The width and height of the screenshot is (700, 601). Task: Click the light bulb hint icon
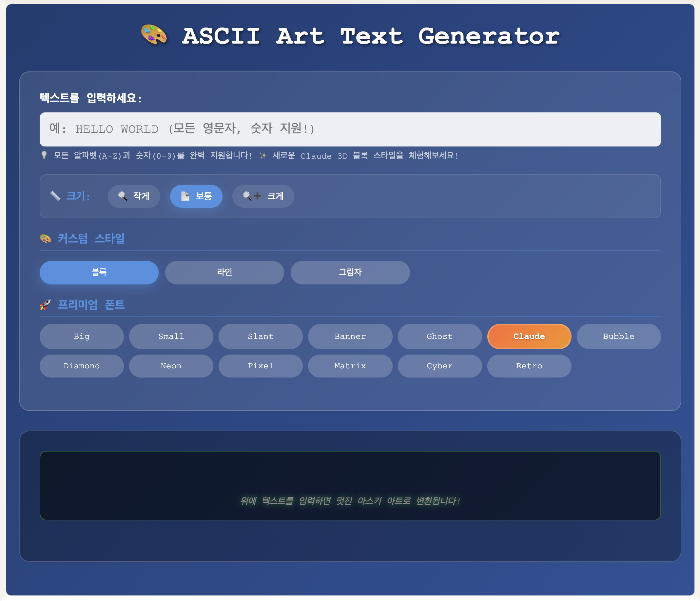click(x=44, y=155)
